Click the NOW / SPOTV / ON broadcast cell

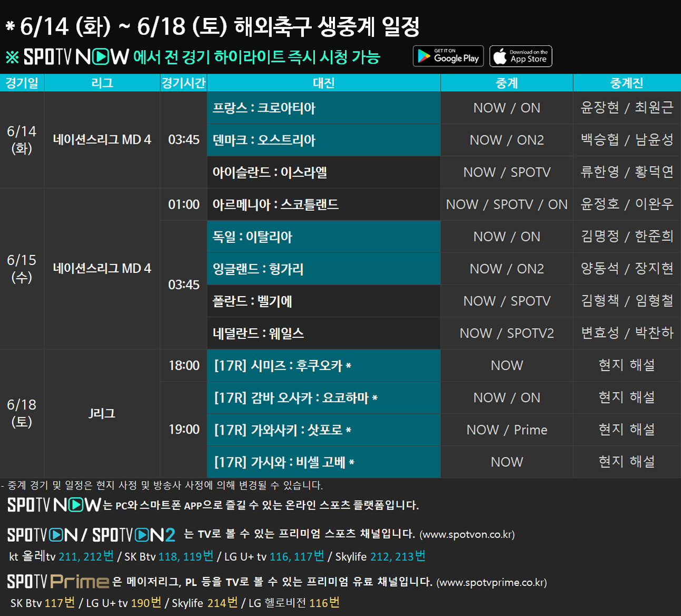click(x=507, y=204)
